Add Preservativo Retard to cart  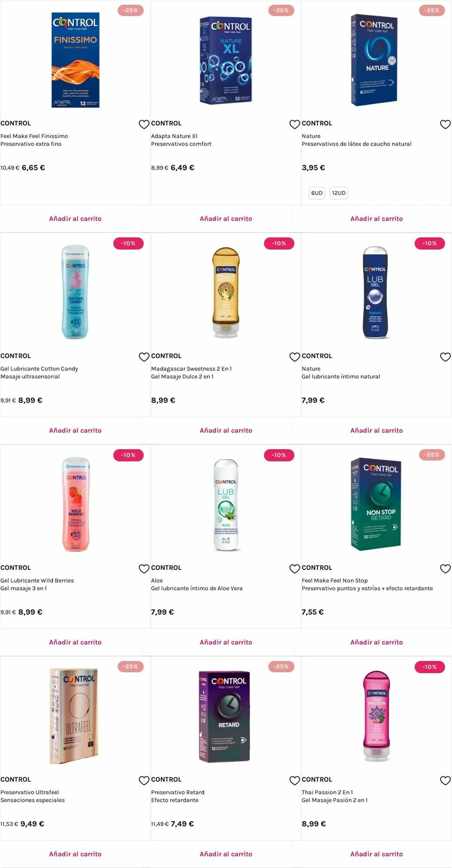226,854
